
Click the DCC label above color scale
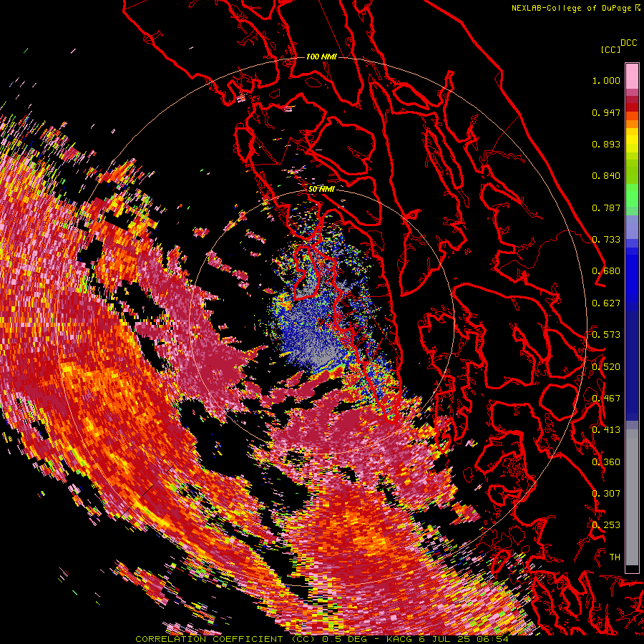[628, 43]
